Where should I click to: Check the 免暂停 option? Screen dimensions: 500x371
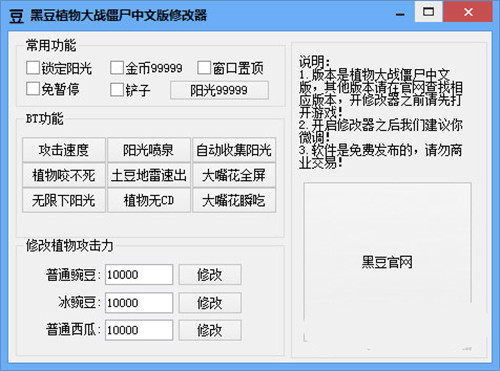pos(33,89)
